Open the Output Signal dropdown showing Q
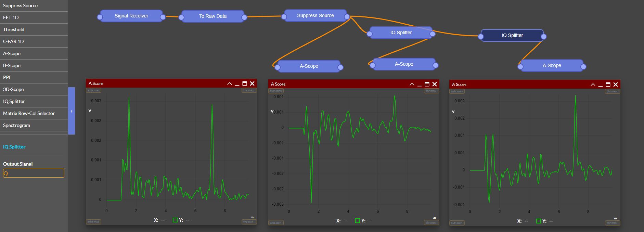 coord(34,173)
